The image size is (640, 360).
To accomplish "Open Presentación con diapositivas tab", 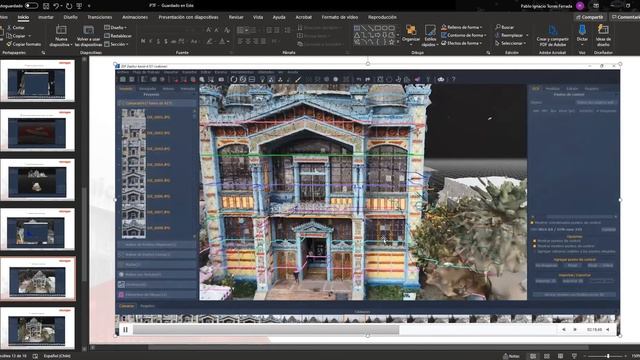I will click(188, 17).
